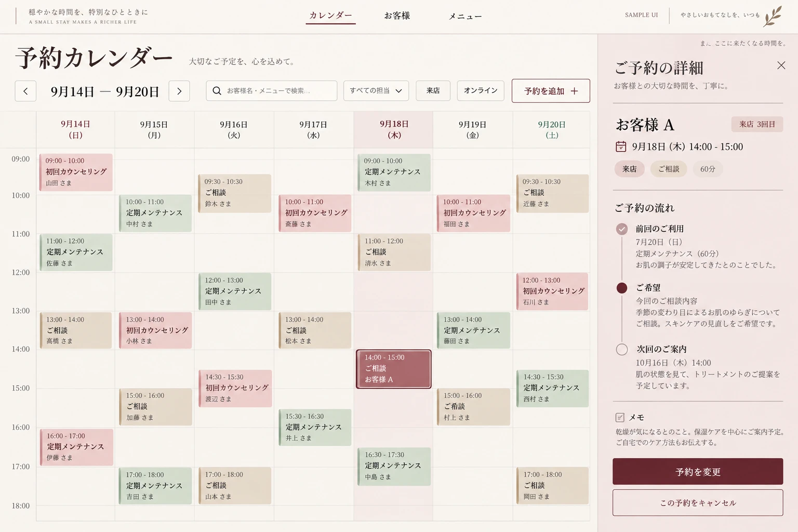Click the 60分 duration tag

[x=708, y=169]
